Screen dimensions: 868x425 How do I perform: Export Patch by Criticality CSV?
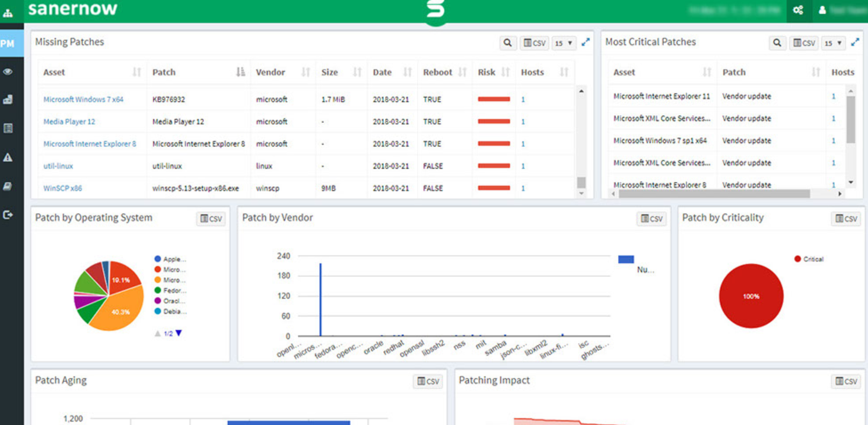[x=846, y=218]
